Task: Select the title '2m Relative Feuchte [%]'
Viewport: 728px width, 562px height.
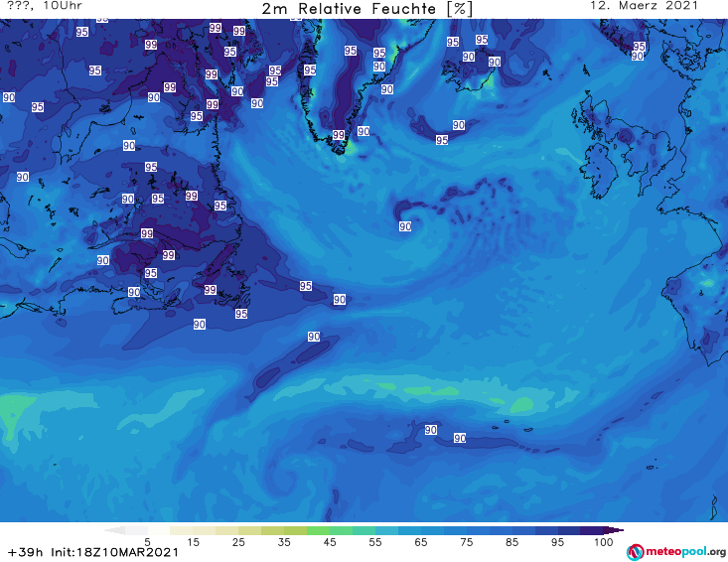Action: [x=366, y=9]
